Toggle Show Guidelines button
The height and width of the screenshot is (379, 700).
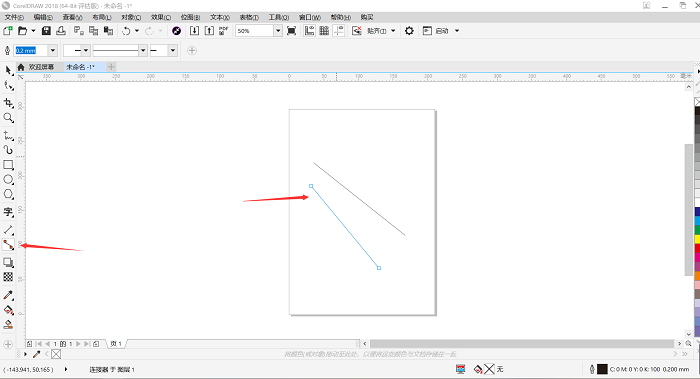(x=339, y=31)
